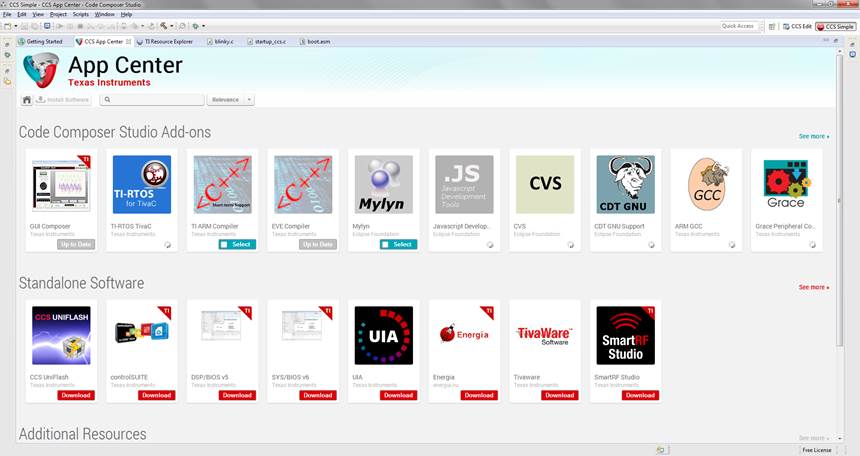Go to App Center home icon
The width and height of the screenshot is (860, 456).
(x=26, y=100)
